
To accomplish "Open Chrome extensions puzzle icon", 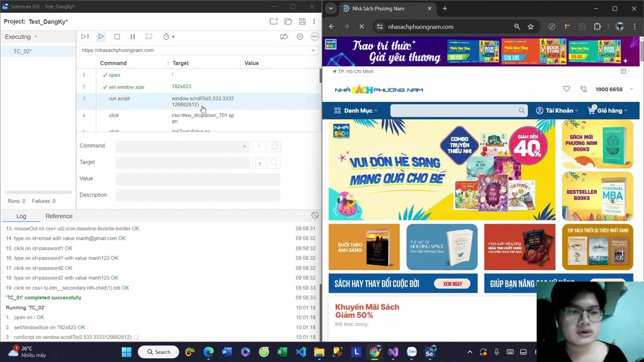I will (598, 27).
